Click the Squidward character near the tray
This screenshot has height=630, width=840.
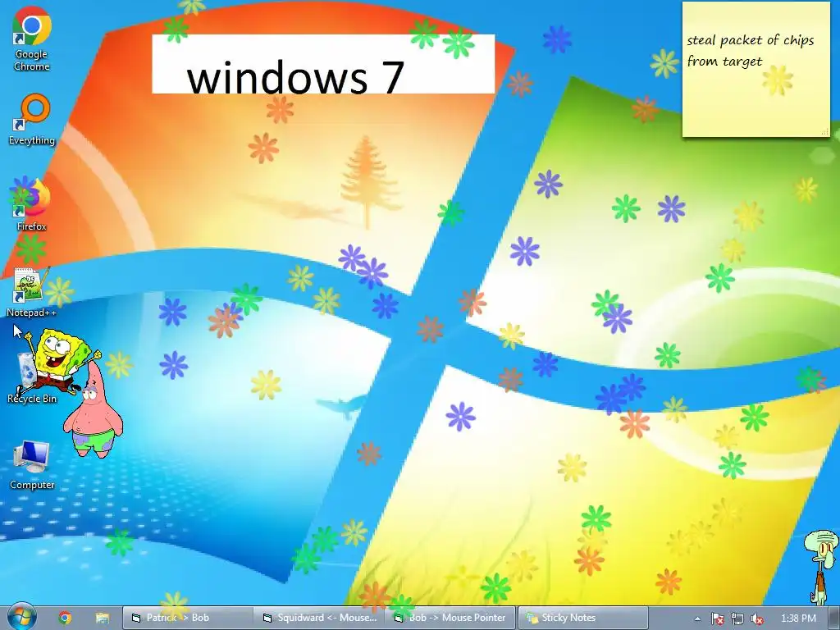click(x=823, y=567)
